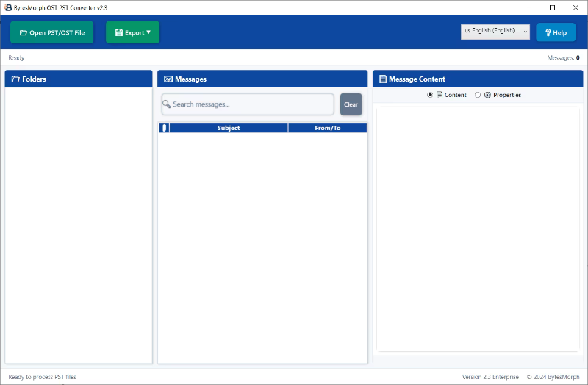The height and width of the screenshot is (385, 588).
Task: Maximize the application window
Action: [x=552, y=7]
